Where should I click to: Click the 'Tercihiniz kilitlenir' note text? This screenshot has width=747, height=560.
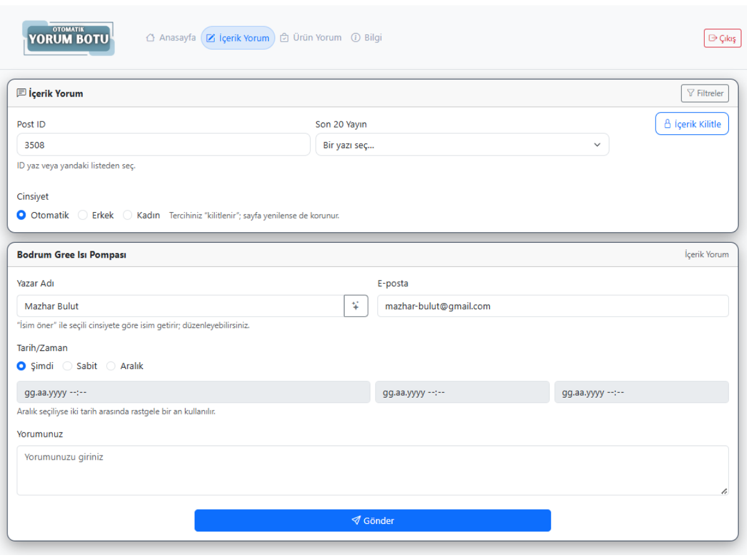pyautogui.click(x=254, y=216)
